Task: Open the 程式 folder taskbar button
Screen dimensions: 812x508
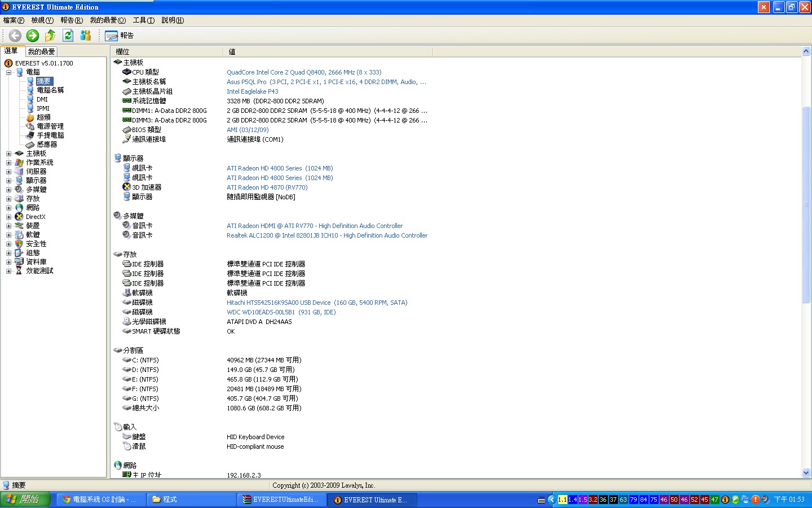Action: click(x=192, y=500)
